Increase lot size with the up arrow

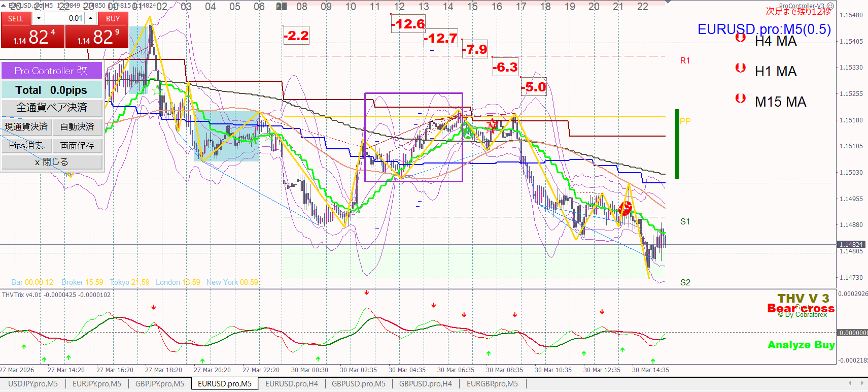[x=91, y=18]
